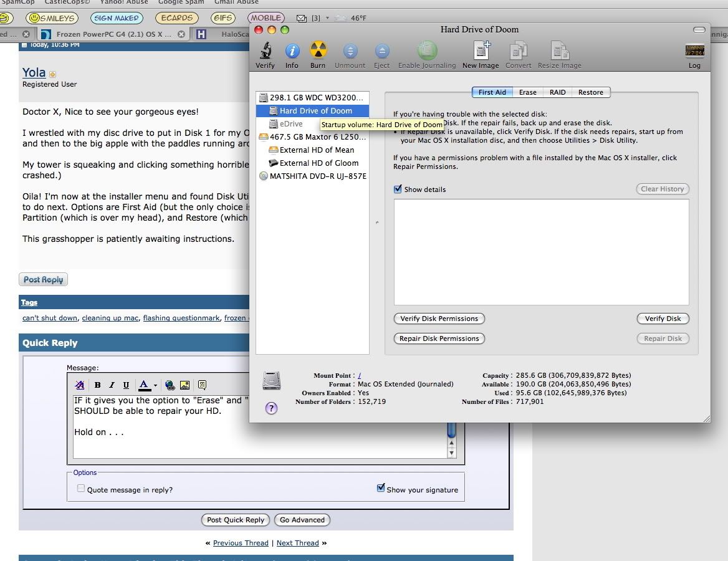The height and width of the screenshot is (561, 728).
Task: Apply Italic formatting in Quick Reply
Action: pos(112,385)
